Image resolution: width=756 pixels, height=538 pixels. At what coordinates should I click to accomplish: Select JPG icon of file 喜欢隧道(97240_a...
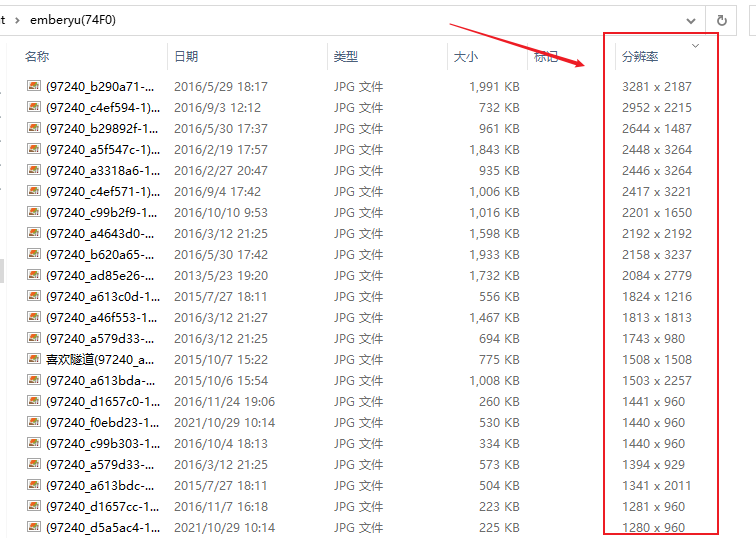tap(34, 359)
